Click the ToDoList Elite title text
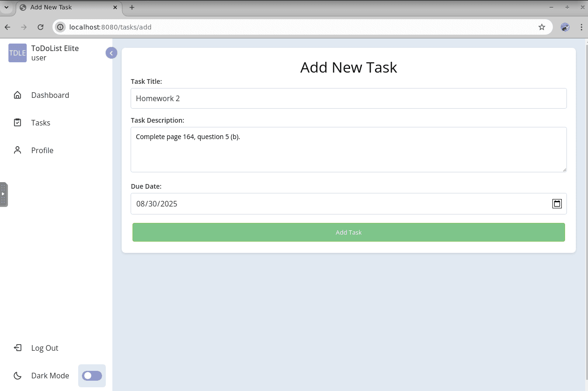The width and height of the screenshot is (588, 391). pyautogui.click(x=55, y=48)
